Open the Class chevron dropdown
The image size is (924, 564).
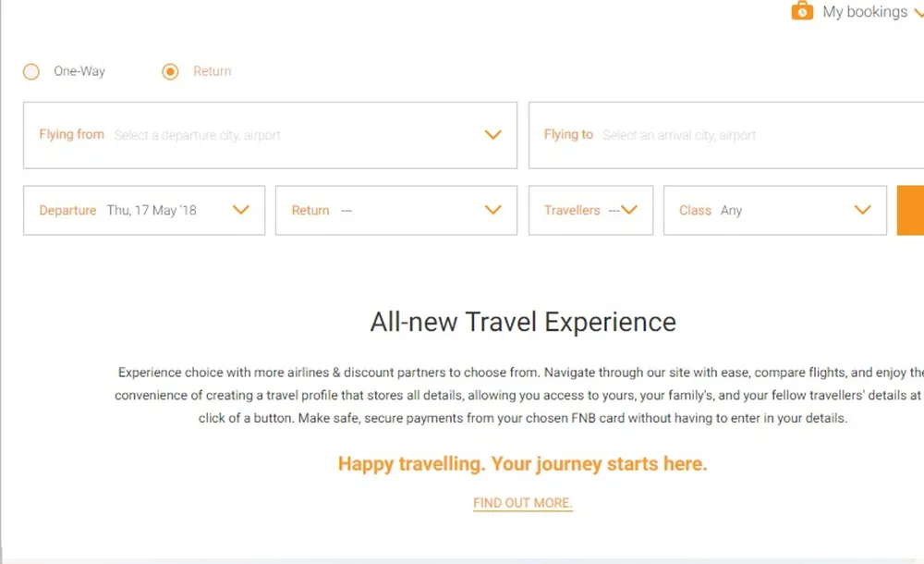coord(863,210)
